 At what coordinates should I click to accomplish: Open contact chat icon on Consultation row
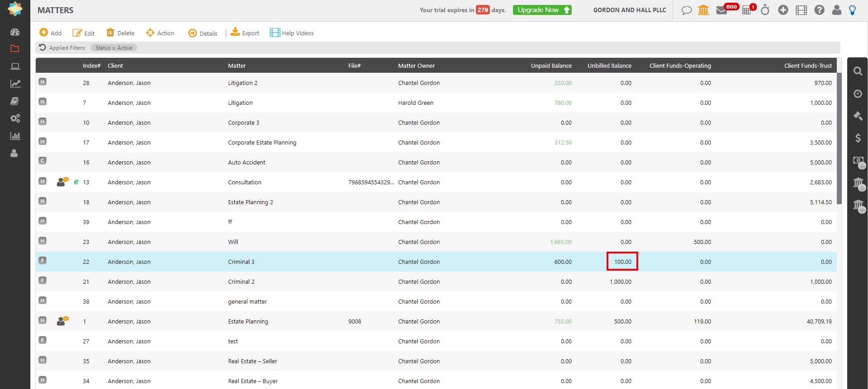point(62,182)
